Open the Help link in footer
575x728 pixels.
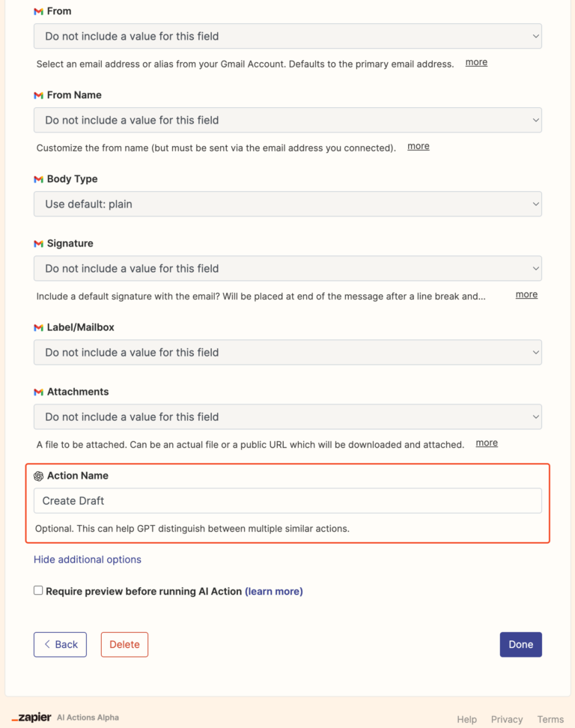pos(466,719)
